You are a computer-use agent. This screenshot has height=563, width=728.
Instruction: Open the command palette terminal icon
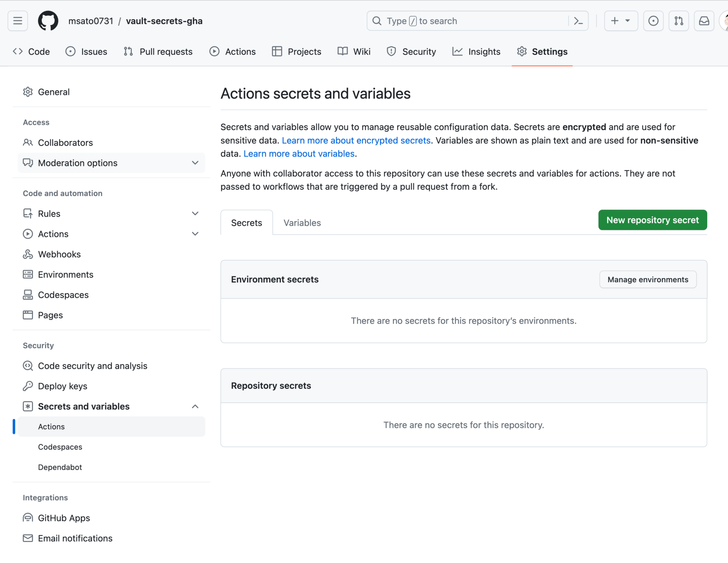click(x=578, y=21)
